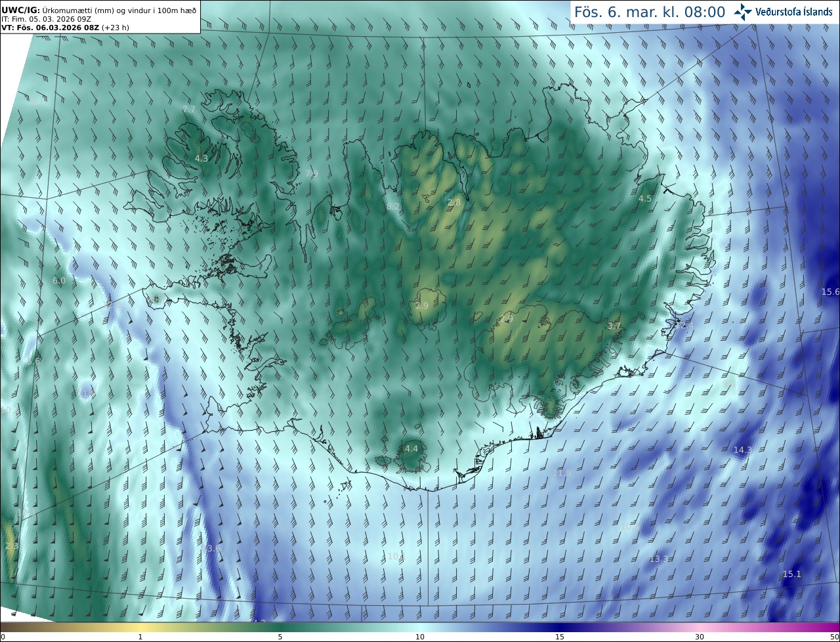Click the 4.4 value on the southern glacier
The height and width of the screenshot is (642, 840).
click(411, 448)
